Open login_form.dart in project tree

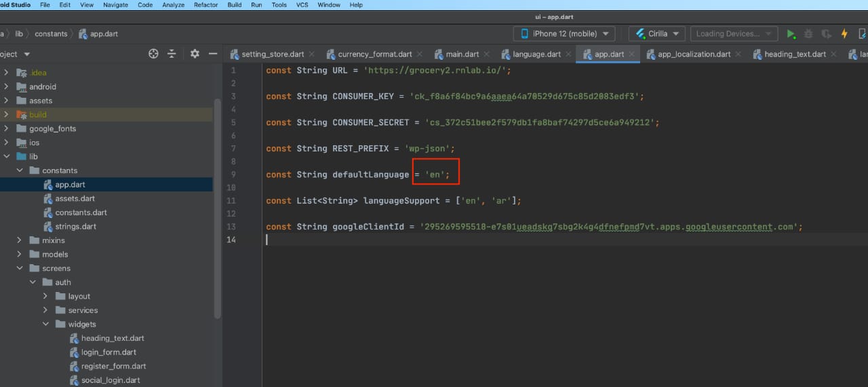[x=108, y=352]
